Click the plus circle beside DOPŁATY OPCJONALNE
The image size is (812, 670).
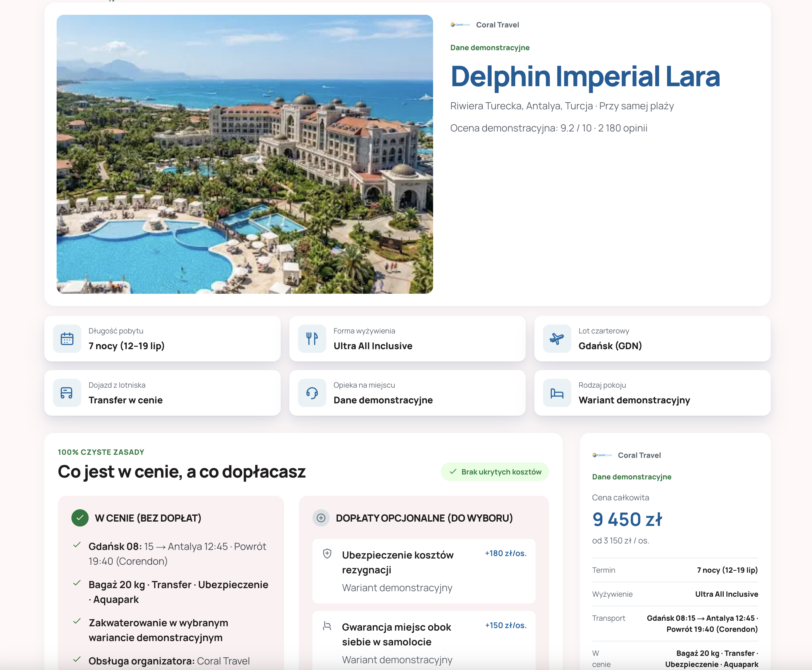point(321,518)
